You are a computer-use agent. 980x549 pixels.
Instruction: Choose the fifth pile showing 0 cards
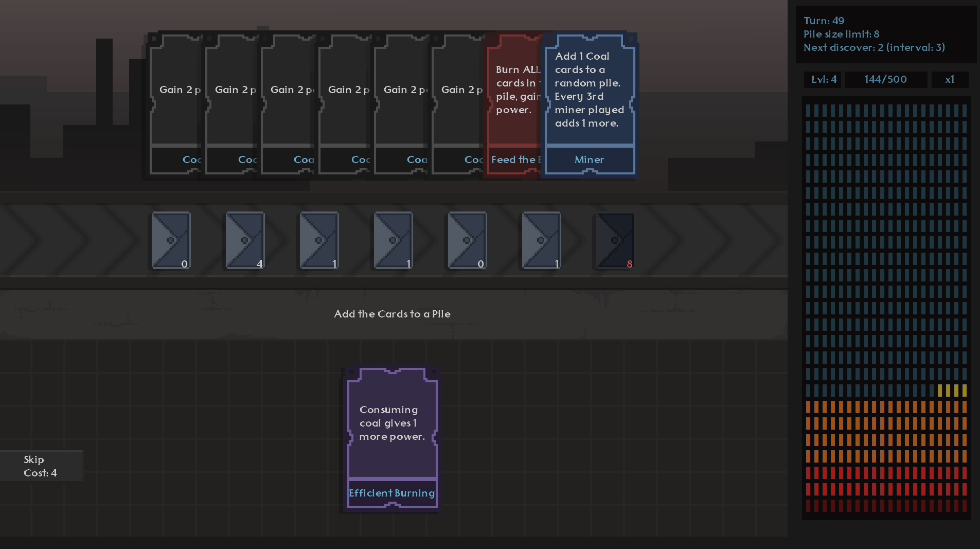click(x=468, y=240)
